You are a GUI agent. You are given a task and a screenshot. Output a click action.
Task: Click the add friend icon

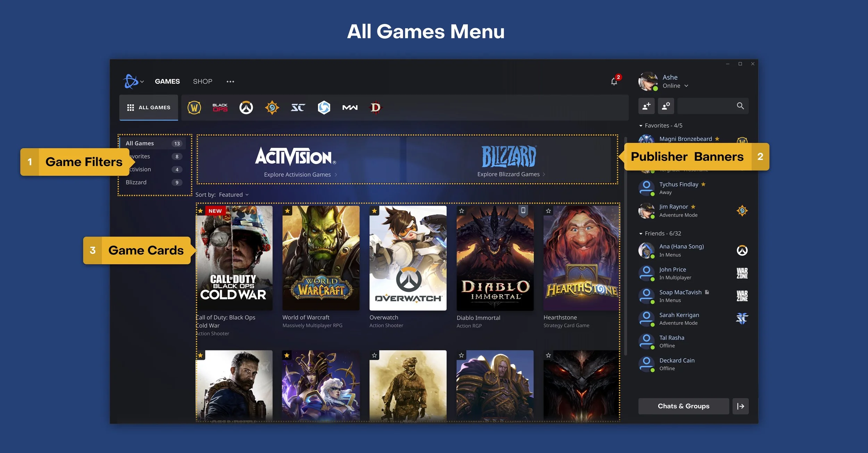pyautogui.click(x=646, y=106)
